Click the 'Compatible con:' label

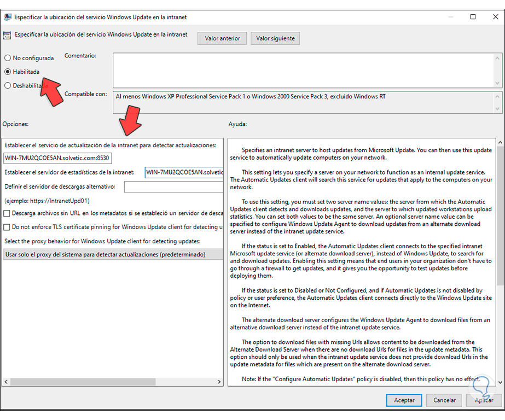pyautogui.click(x=86, y=94)
